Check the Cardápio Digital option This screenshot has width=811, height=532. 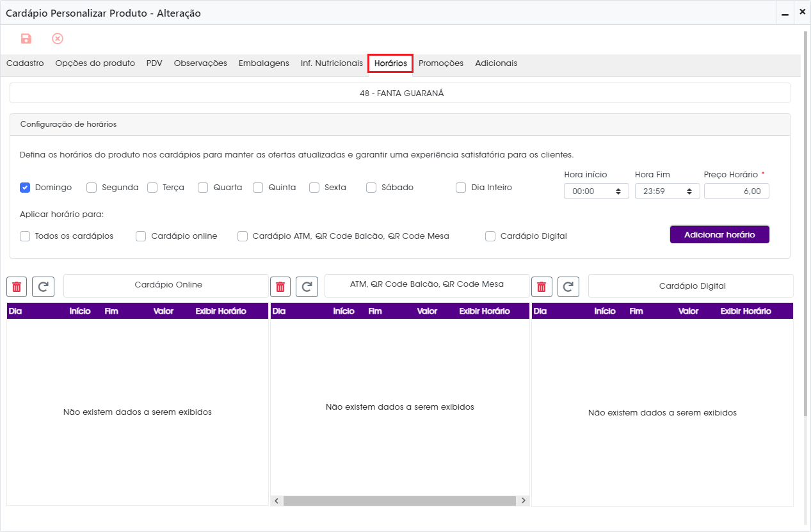tap(490, 236)
